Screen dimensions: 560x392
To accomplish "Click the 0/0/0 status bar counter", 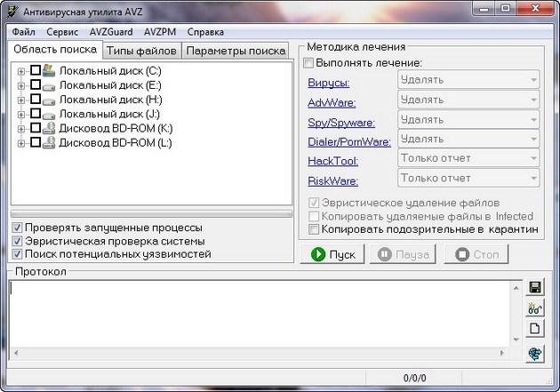I will (x=414, y=378).
